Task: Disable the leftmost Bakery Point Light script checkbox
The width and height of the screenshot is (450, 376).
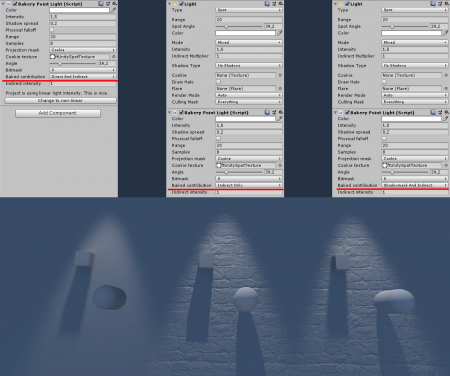Action: (x=15, y=4)
